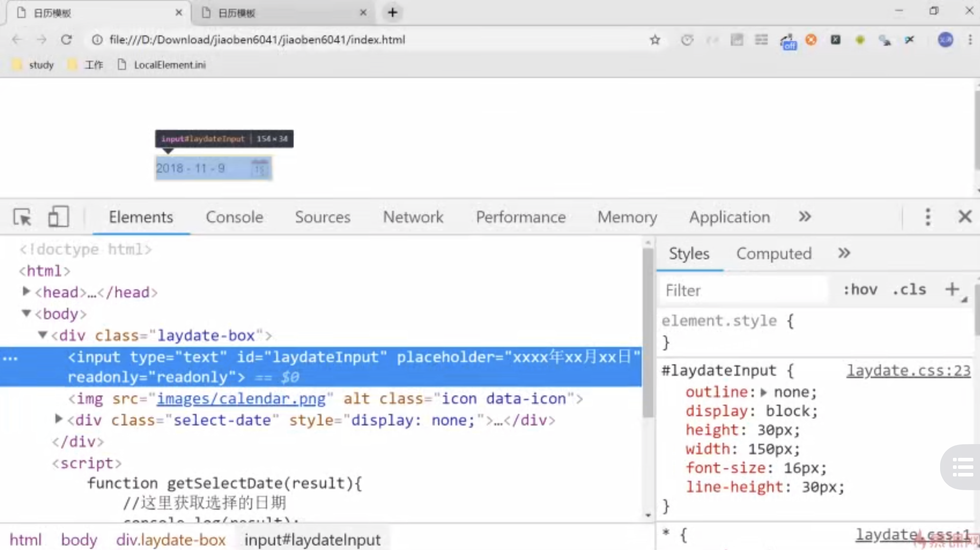
Task: Expand the select-date div node
Action: (58, 419)
